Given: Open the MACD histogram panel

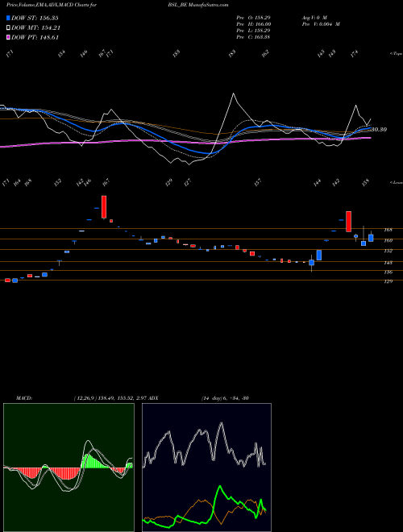Looking at the screenshot, I should [x=69, y=468].
